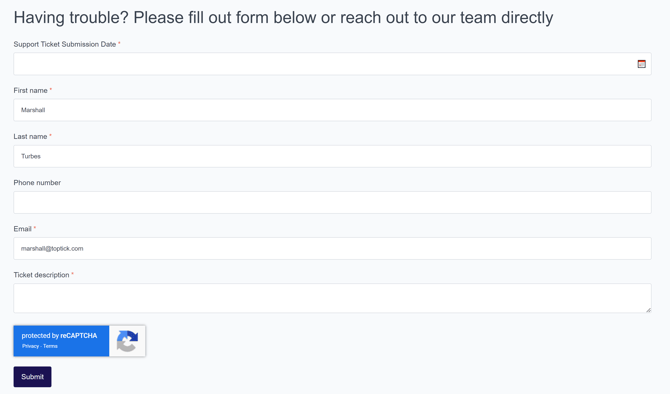This screenshot has height=394, width=670.
Task: Click the "Last name" label
Action: [30, 137]
